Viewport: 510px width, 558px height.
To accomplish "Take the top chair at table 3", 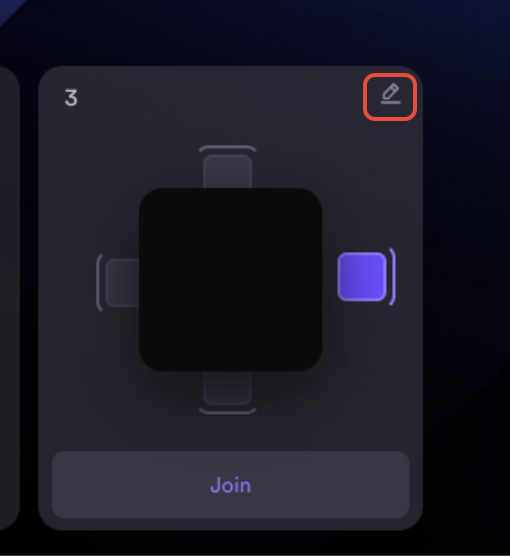I will (227, 171).
